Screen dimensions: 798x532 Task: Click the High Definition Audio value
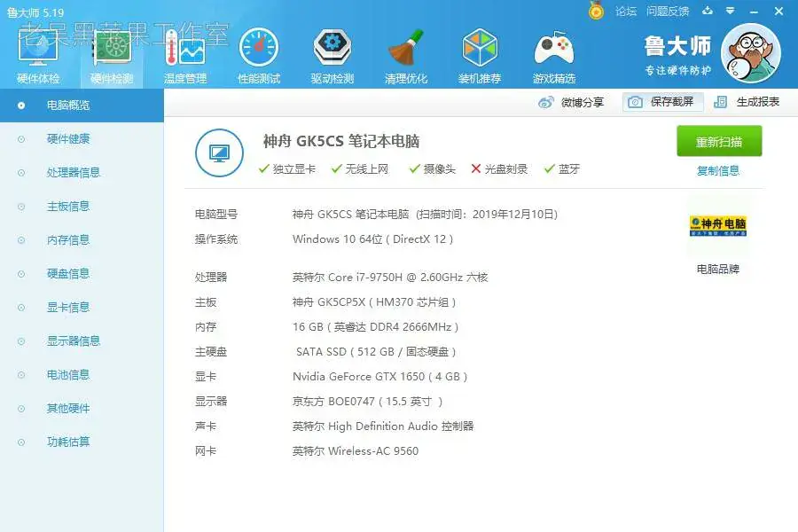(383, 426)
